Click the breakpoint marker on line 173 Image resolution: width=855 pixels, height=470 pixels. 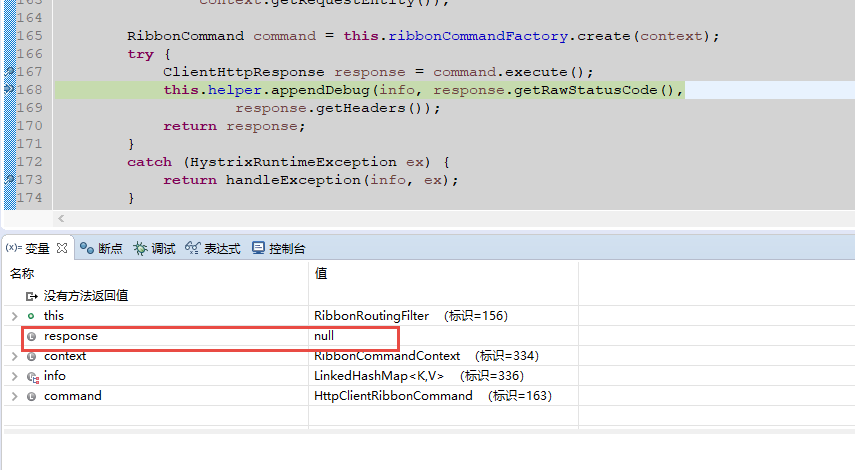(x=9, y=180)
